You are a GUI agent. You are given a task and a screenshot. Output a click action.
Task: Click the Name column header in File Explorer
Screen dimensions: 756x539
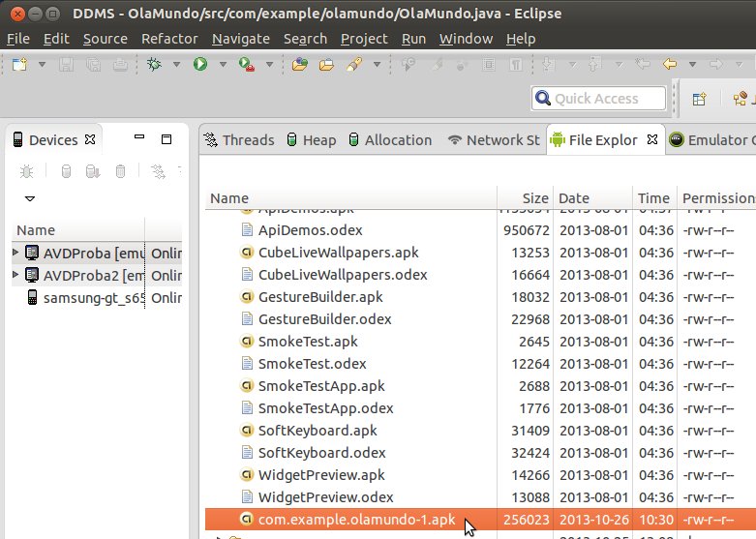351,198
